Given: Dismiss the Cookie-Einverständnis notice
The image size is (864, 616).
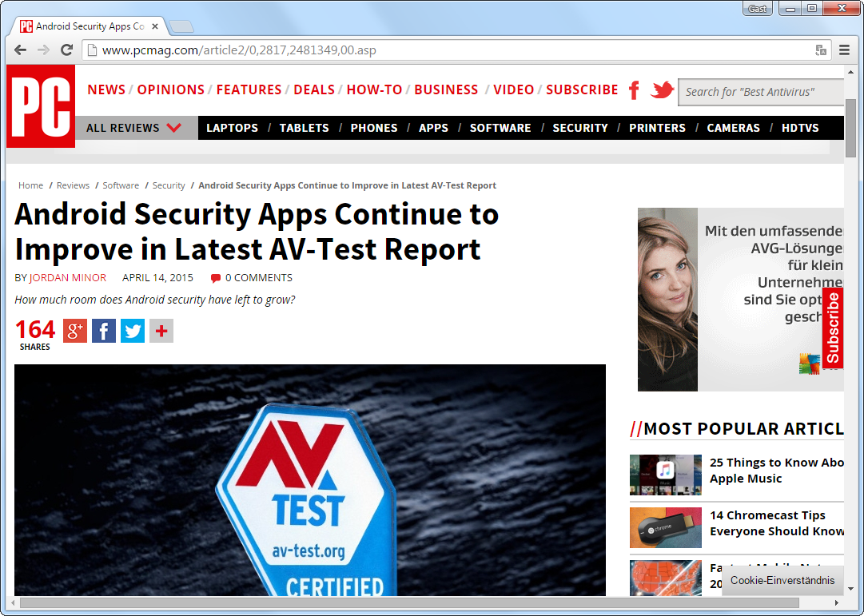Looking at the screenshot, I should [x=782, y=581].
